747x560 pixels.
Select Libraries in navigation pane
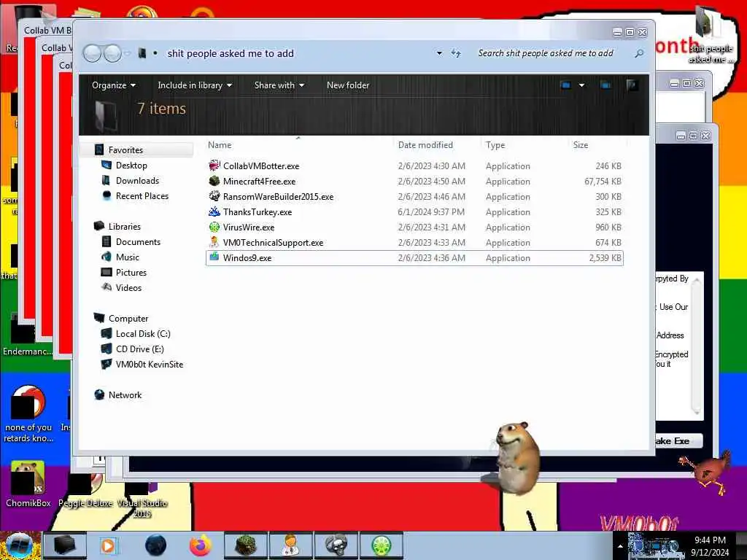tap(124, 227)
